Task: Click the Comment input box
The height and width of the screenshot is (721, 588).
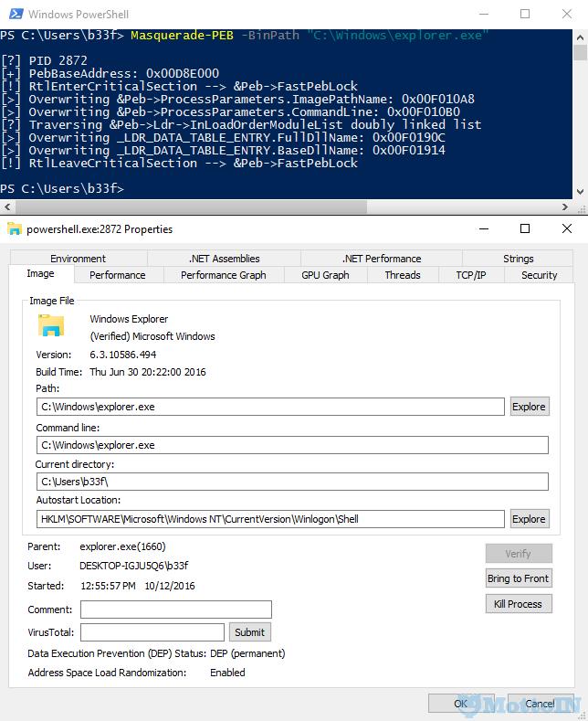Action: pos(176,610)
